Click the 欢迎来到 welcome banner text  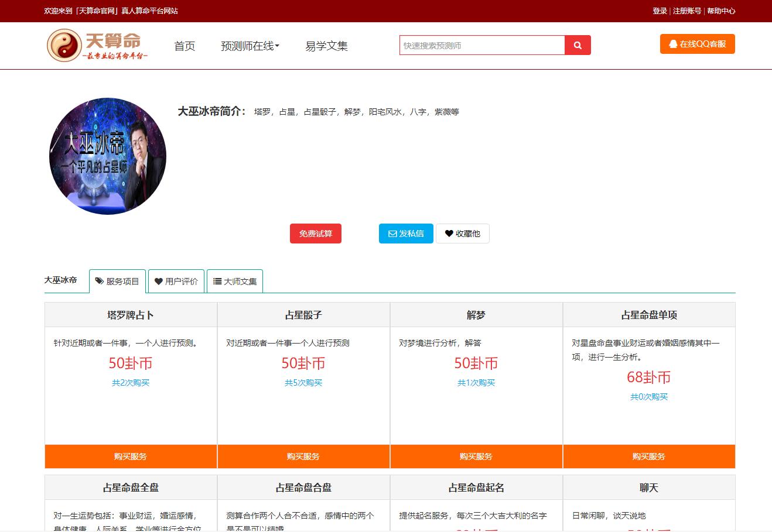[111, 11]
